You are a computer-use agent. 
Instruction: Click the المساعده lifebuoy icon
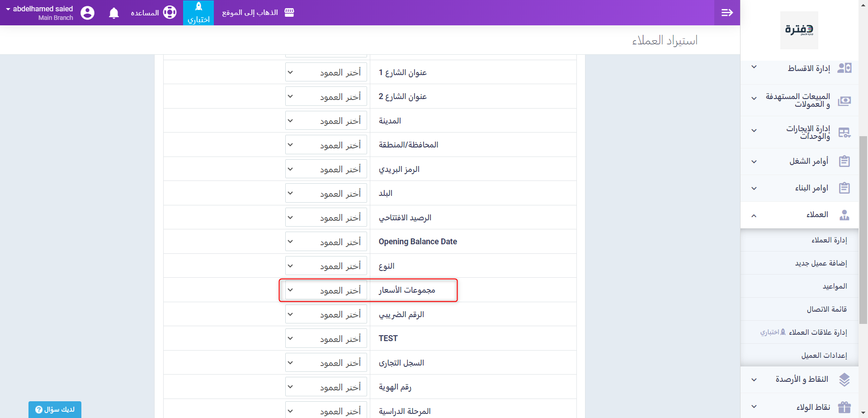point(170,13)
